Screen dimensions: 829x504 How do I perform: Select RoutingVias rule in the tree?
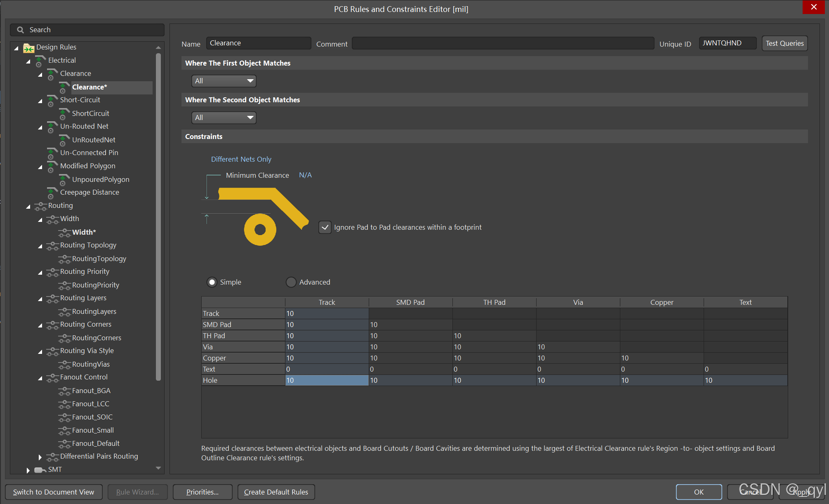(x=91, y=364)
